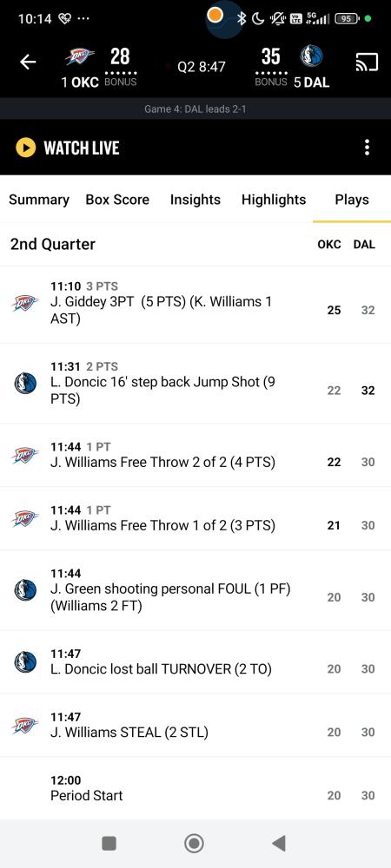Tap the WATCH LIVE text button
Image resolution: width=391 pixels, height=868 pixels.
pos(82,148)
